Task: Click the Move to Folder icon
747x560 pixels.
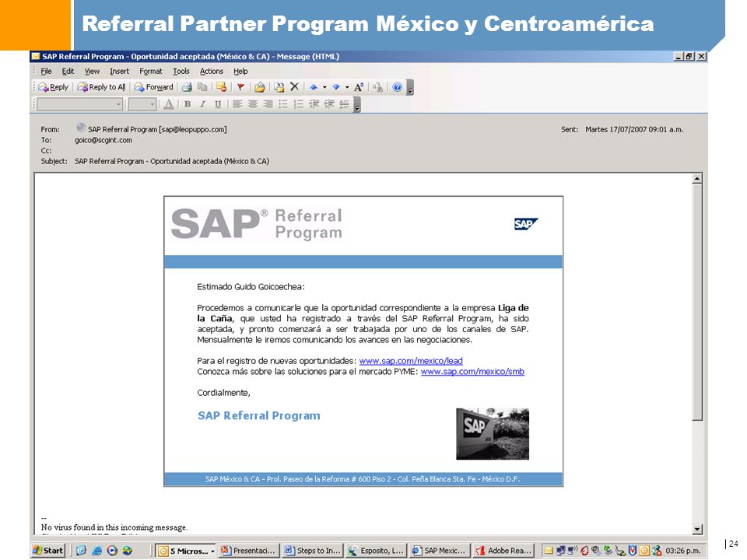Action: coord(260,87)
